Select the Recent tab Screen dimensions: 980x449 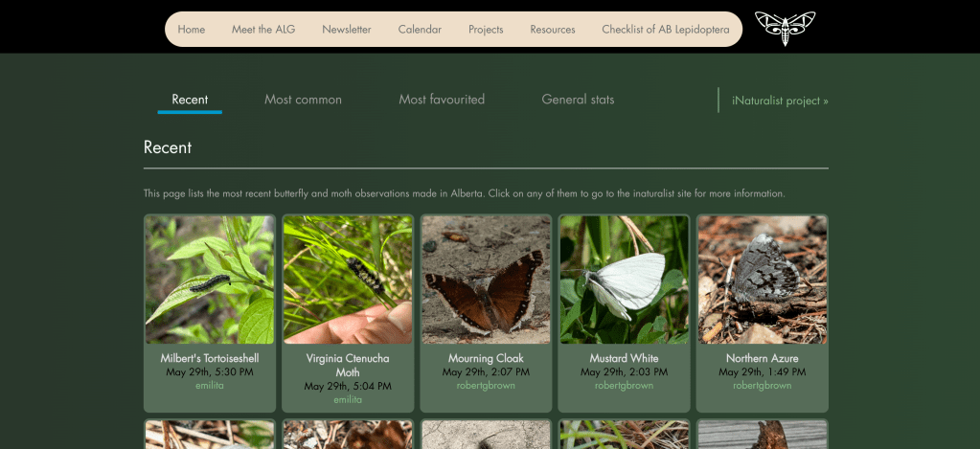(x=190, y=100)
